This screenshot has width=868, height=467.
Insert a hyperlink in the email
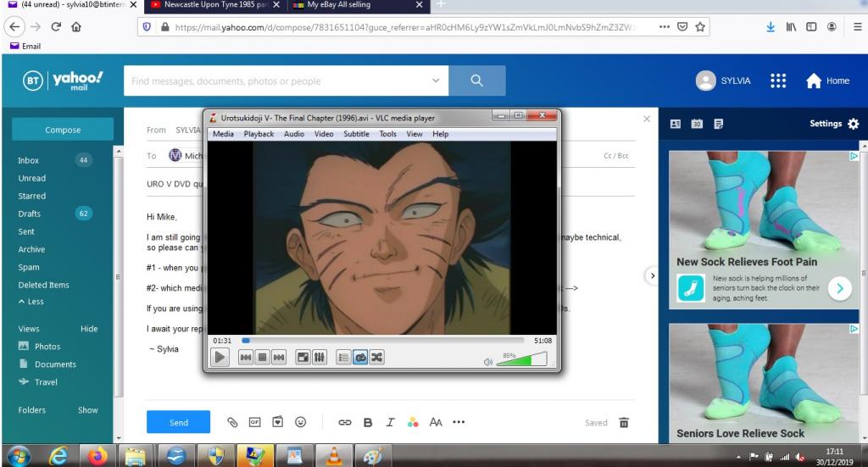click(x=345, y=422)
